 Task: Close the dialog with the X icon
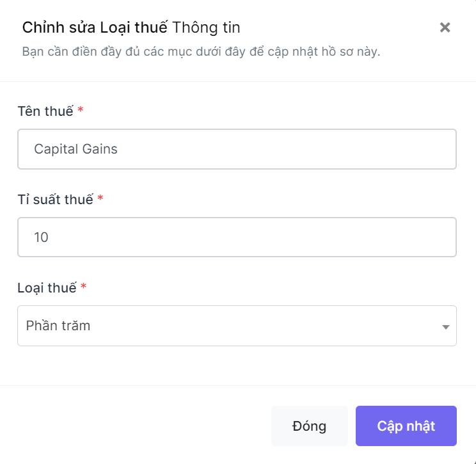click(445, 28)
